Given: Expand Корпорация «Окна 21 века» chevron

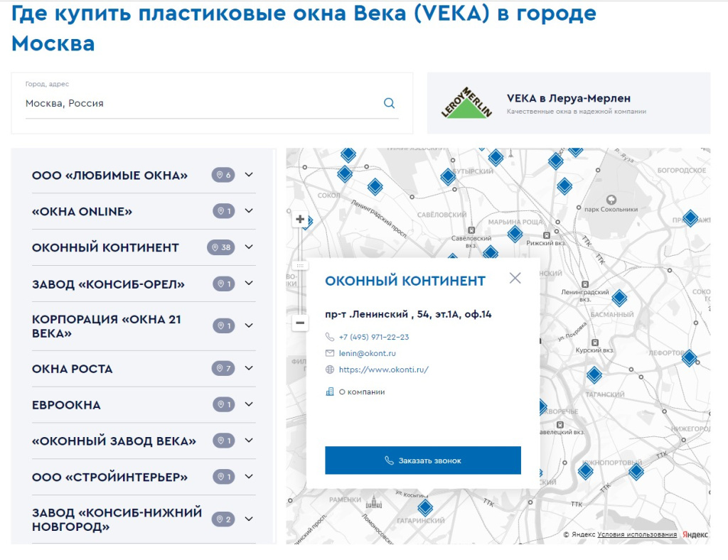Looking at the screenshot, I should [x=249, y=325].
